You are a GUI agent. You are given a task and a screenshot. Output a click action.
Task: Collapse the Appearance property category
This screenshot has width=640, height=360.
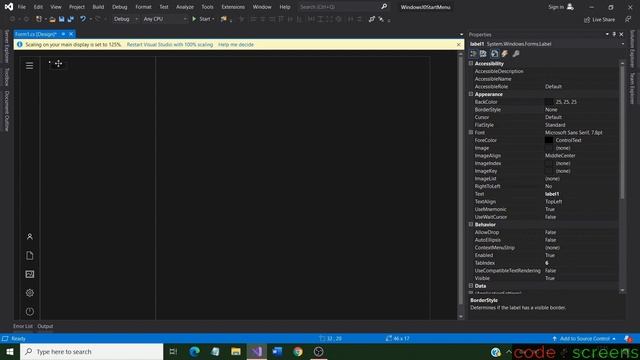(x=471, y=94)
